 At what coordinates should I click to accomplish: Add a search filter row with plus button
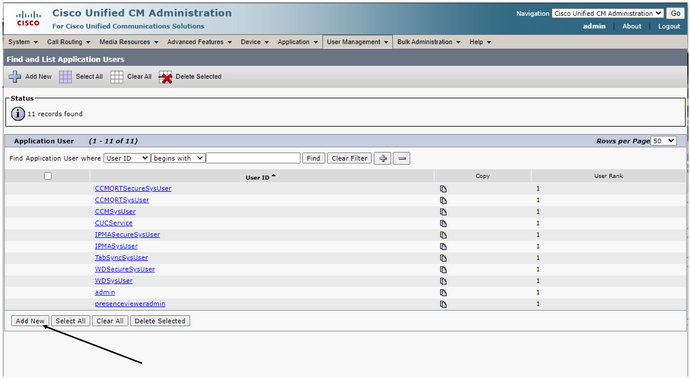383,158
